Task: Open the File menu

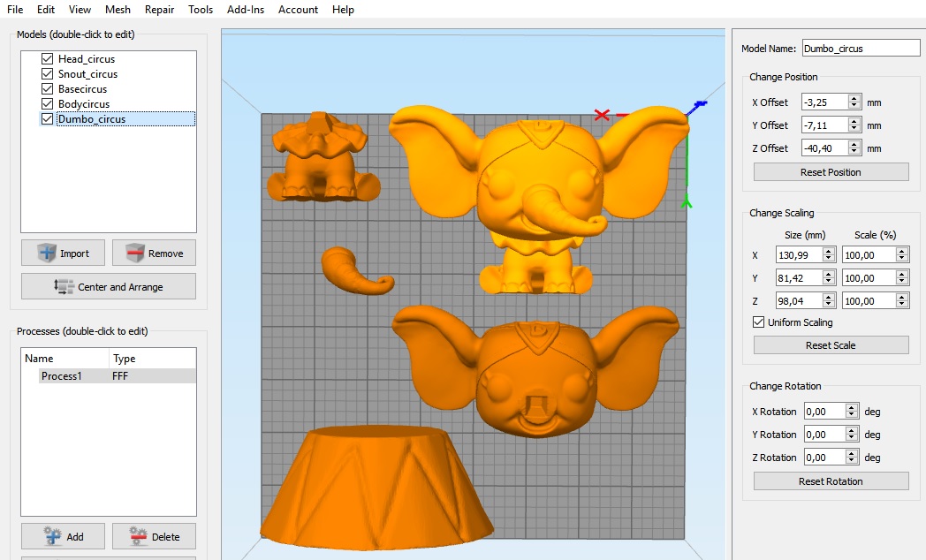Action: pos(15,10)
